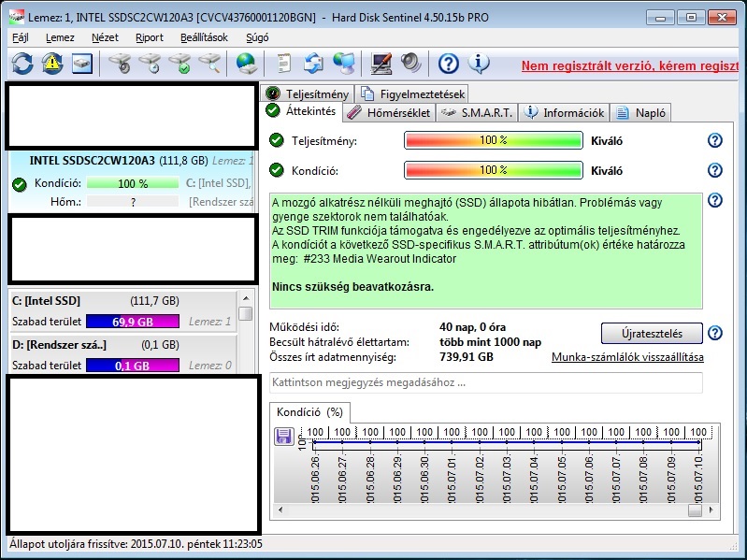Click the red Nem regisztrált verzió link
Screen dimensions: 747x560
(630, 65)
